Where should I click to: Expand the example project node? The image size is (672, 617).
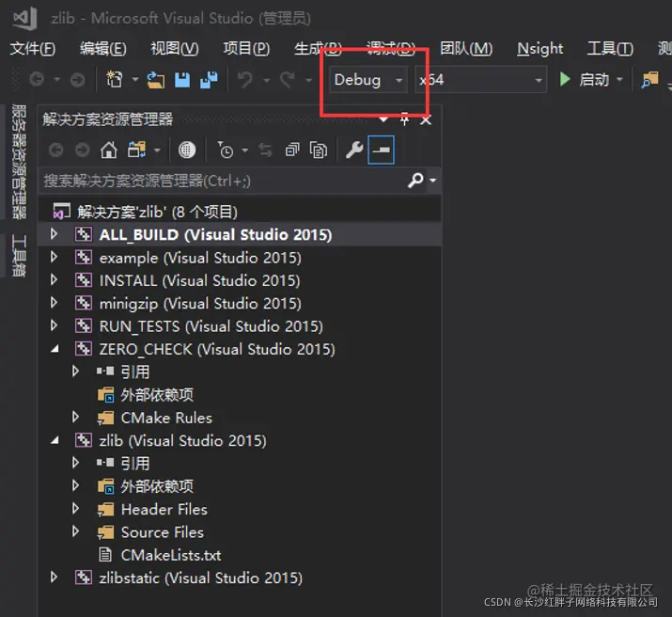54,257
